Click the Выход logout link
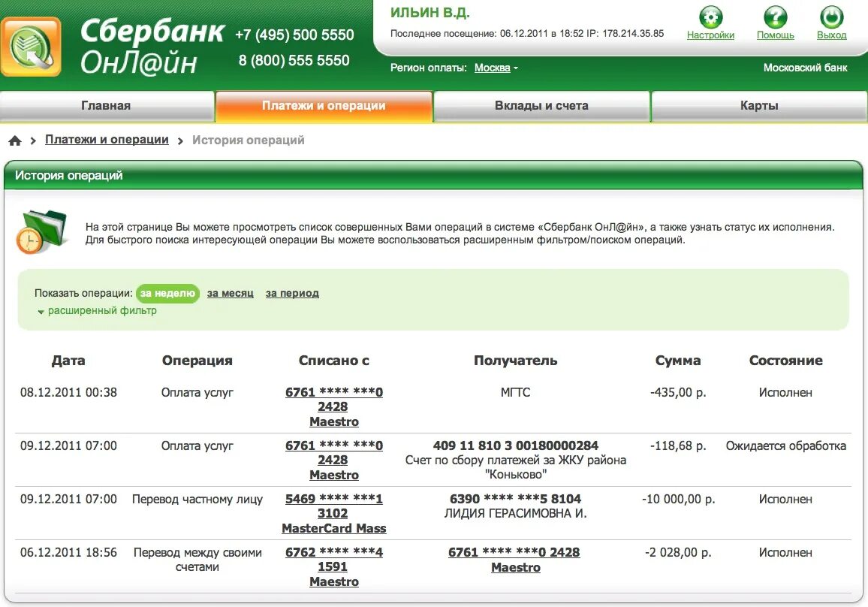This screenshot has height=607, width=868. [831, 35]
